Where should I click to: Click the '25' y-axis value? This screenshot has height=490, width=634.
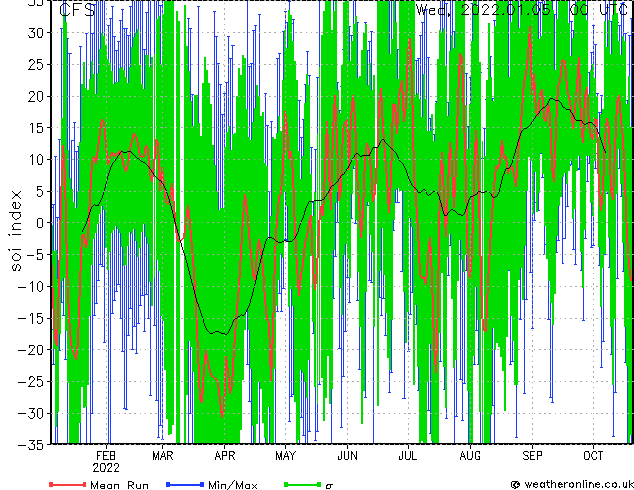tap(36, 64)
